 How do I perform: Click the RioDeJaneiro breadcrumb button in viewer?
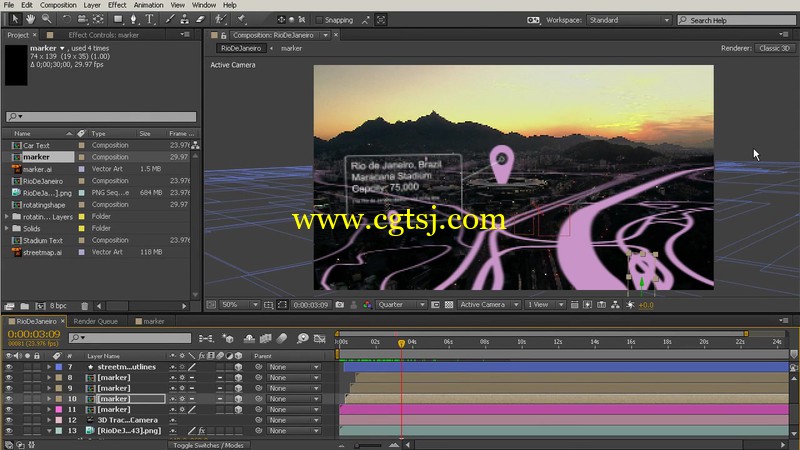(x=241, y=48)
